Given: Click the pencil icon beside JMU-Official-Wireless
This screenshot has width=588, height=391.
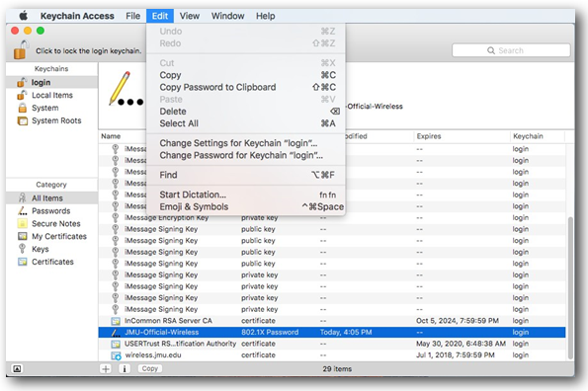Looking at the screenshot, I should tap(116, 332).
